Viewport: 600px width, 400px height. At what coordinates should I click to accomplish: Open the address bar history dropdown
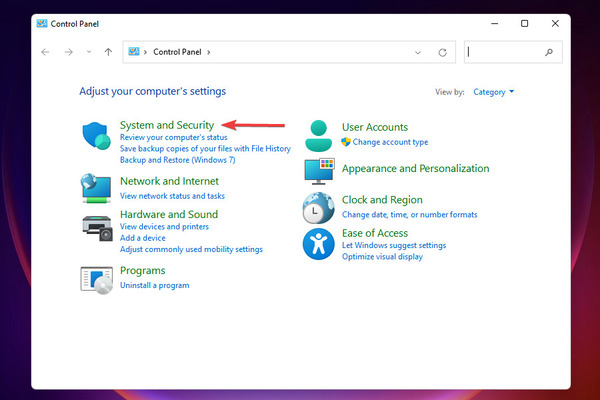tap(418, 52)
